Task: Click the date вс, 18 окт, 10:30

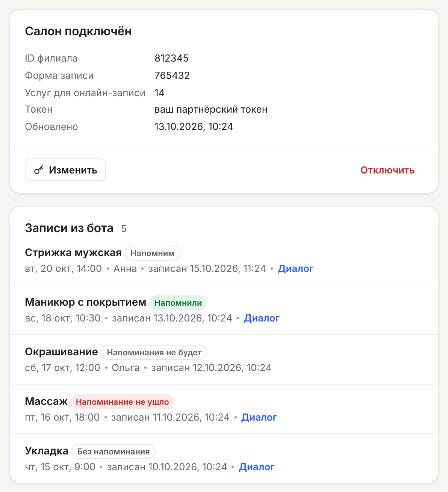Action: click(x=63, y=318)
